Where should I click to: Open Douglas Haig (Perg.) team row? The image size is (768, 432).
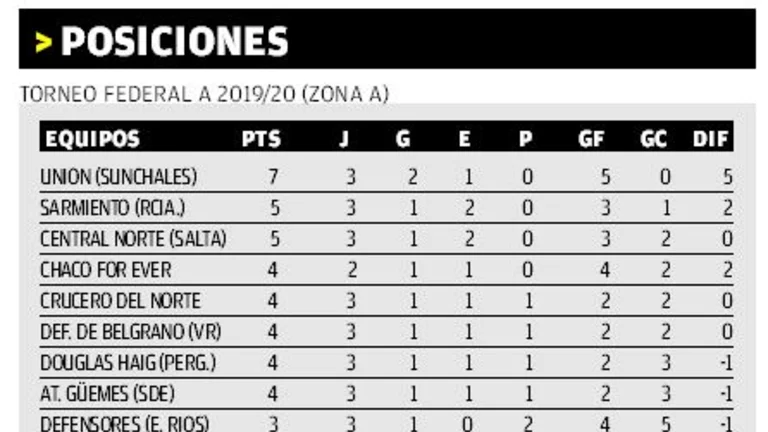(386, 363)
